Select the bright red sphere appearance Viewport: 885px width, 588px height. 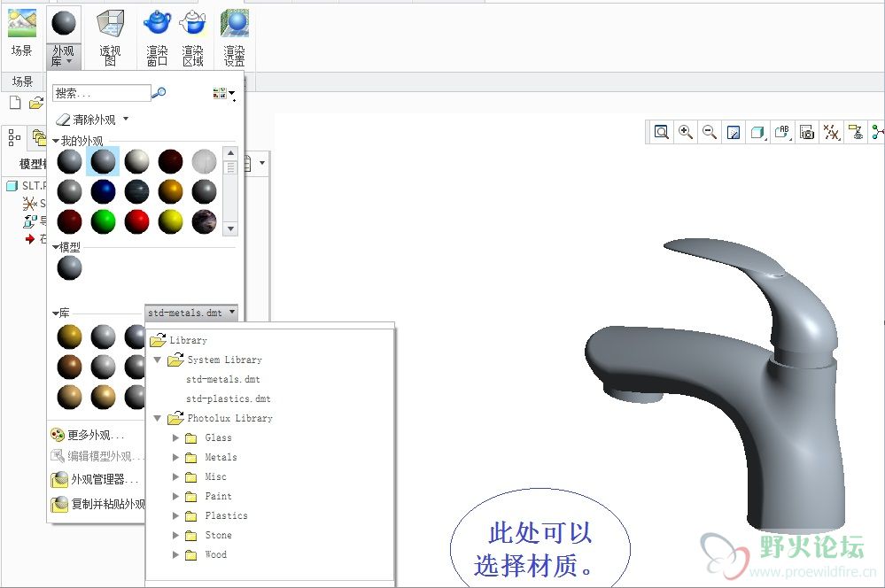pyautogui.click(x=136, y=221)
